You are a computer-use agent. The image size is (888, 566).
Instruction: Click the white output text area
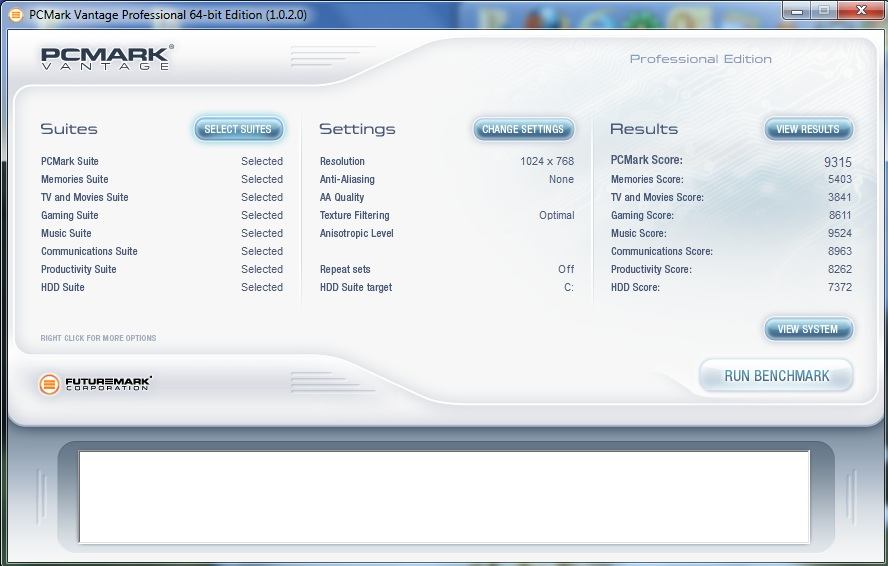point(444,497)
